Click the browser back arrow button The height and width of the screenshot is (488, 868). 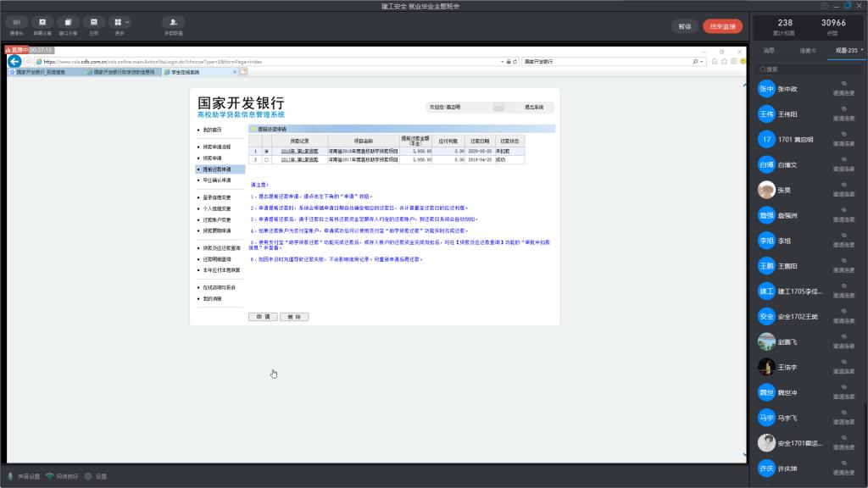pos(14,62)
